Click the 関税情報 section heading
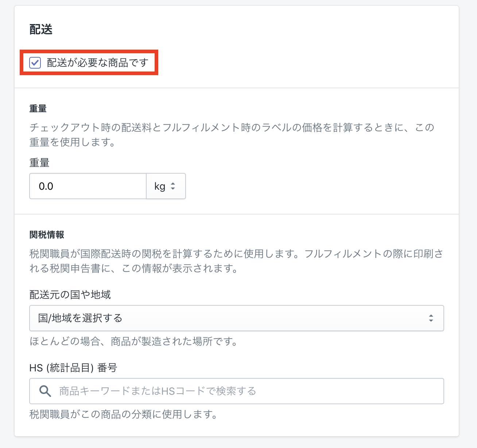Image resolution: width=477 pixels, height=448 pixels. point(47,235)
